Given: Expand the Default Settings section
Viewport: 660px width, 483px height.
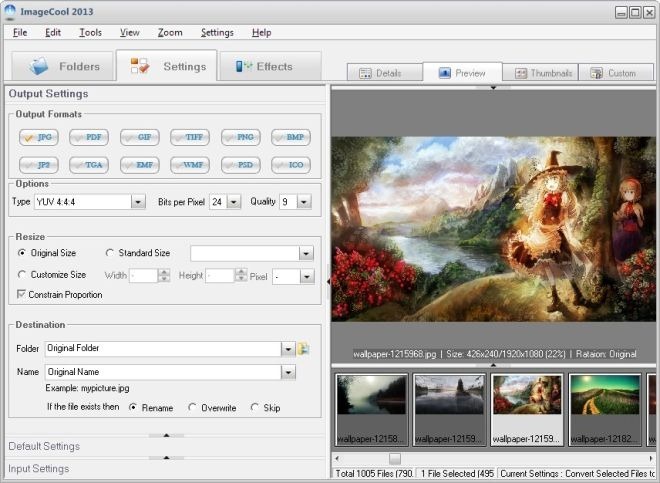Looking at the screenshot, I should pos(166,446).
